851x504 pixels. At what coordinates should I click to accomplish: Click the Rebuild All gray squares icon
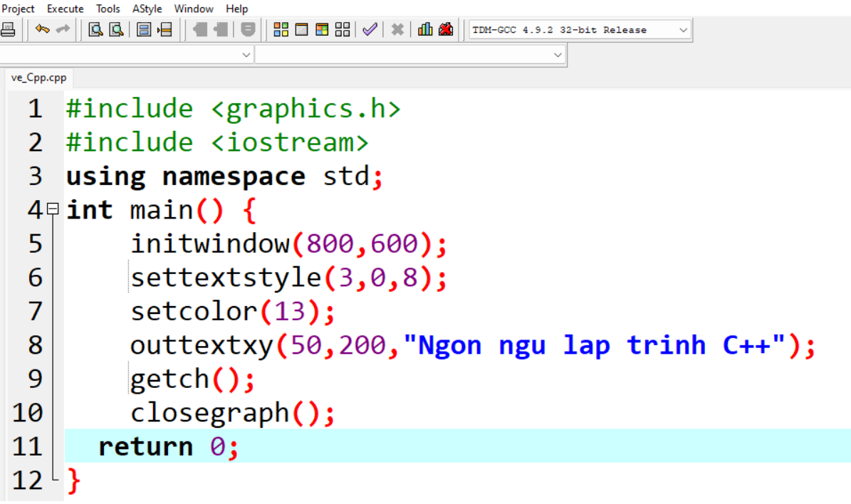click(343, 29)
